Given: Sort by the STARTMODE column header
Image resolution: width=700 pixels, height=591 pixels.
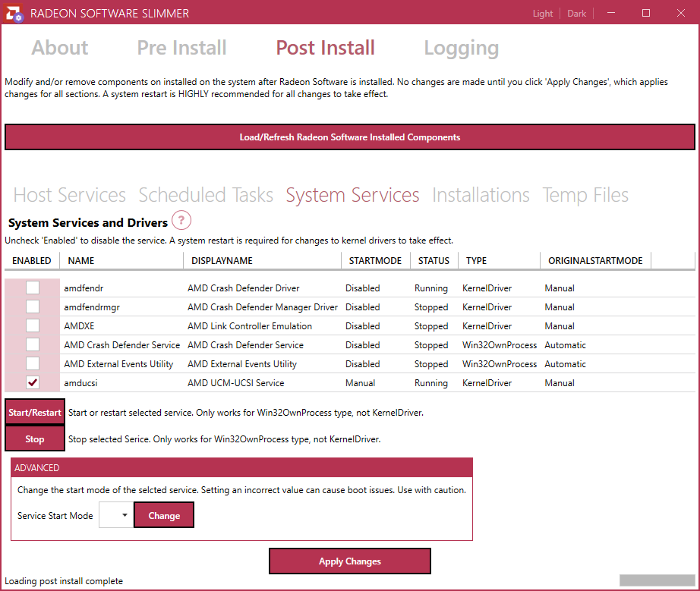Looking at the screenshot, I should pos(376,260).
